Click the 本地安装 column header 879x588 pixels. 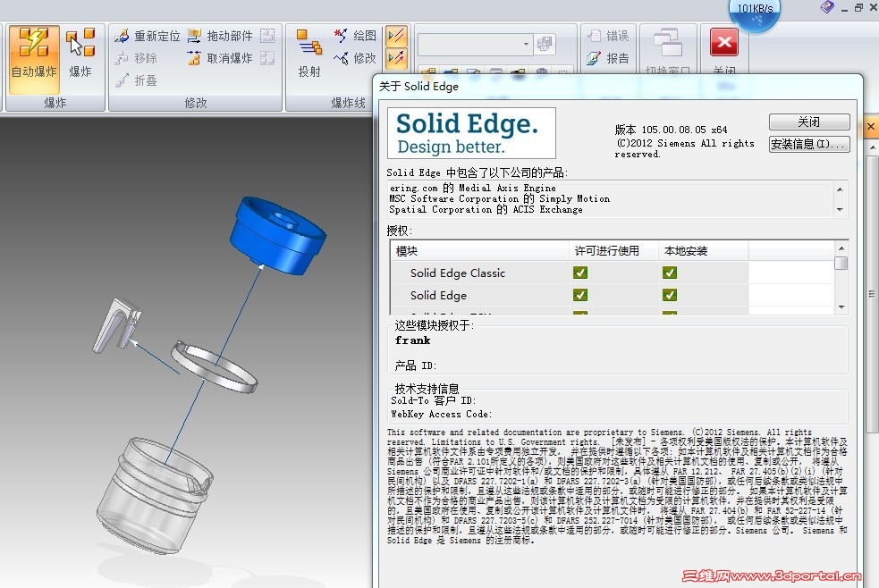(703, 251)
